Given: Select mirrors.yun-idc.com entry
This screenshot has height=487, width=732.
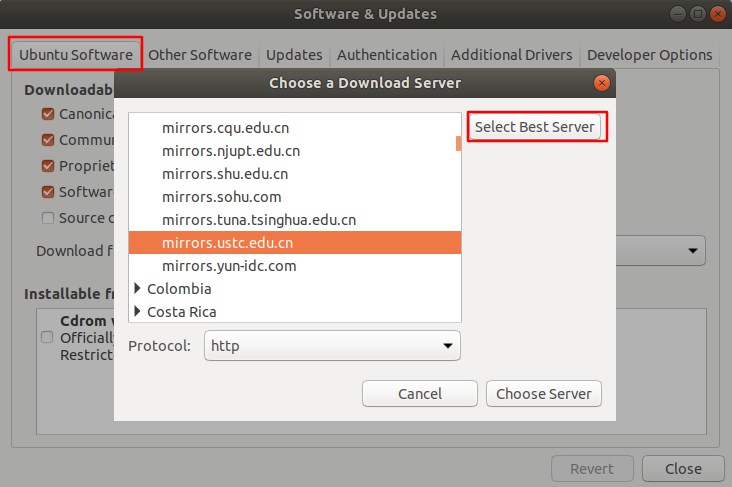Looking at the screenshot, I should 229,266.
